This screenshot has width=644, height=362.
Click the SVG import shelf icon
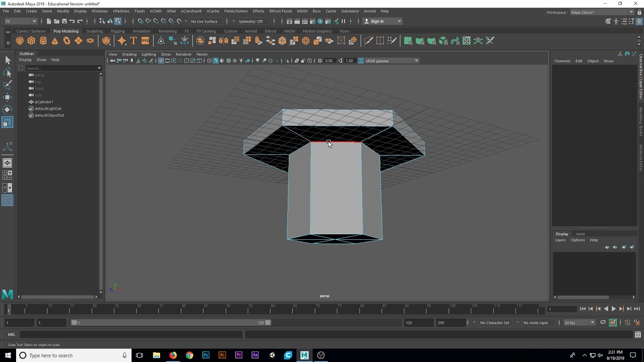click(145, 41)
